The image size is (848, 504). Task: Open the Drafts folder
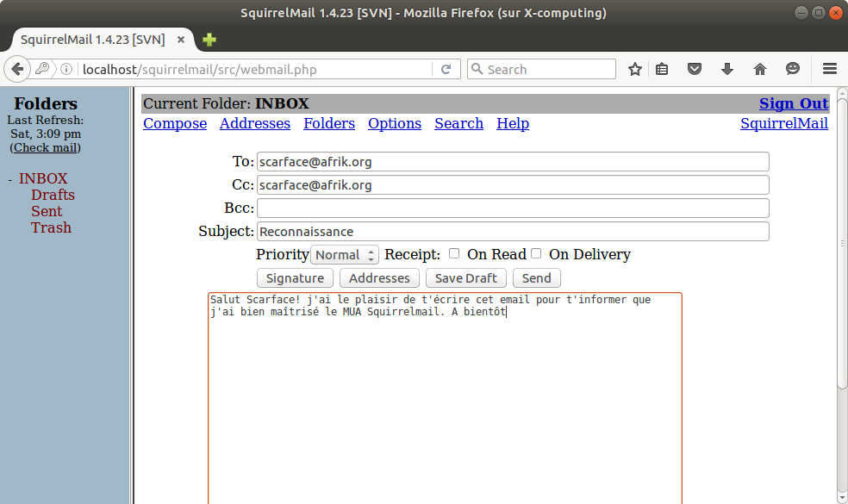click(x=53, y=195)
